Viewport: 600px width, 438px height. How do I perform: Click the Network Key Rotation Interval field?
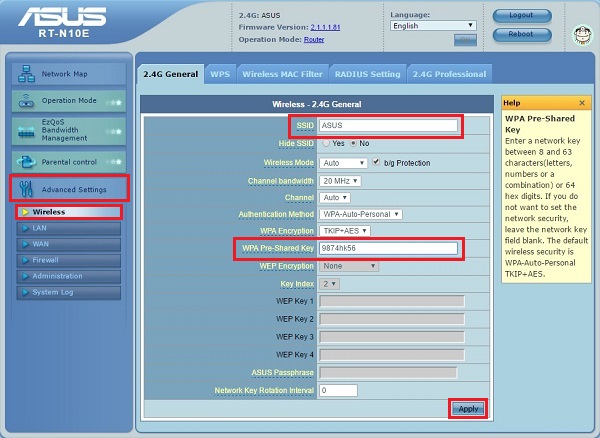[338, 391]
